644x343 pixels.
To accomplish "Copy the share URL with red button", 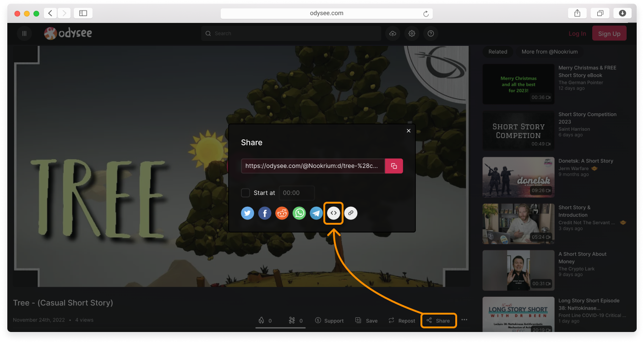I will pyautogui.click(x=394, y=166).
